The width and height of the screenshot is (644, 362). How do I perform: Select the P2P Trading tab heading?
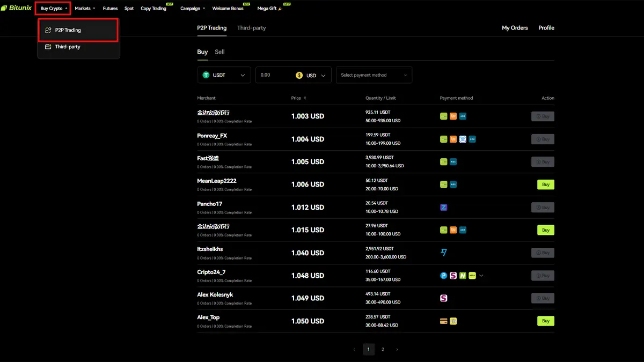click(x=211, y=28)
